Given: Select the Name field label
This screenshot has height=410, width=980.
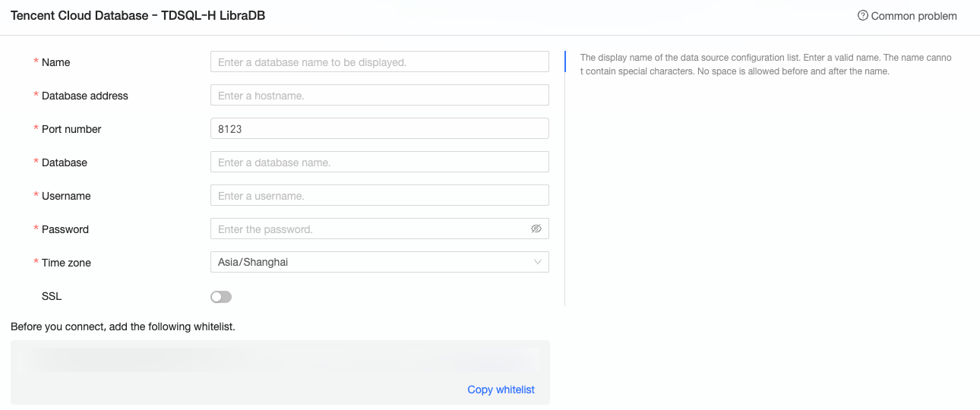Looking at the screenshot, I should click(55, 62).
